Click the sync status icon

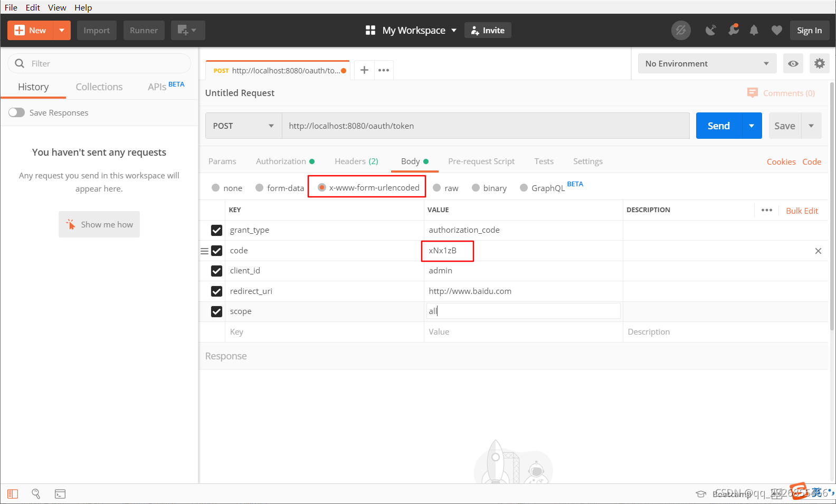[x=681, y=31]
